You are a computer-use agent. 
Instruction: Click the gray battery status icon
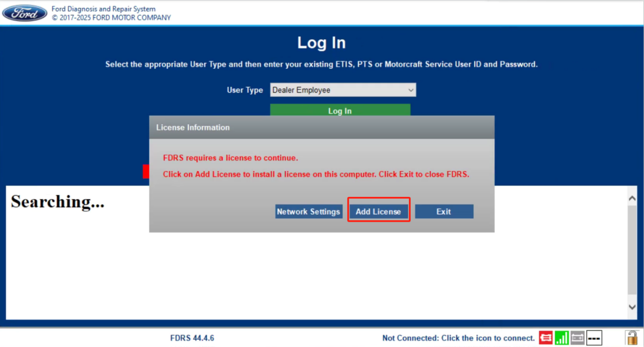point(578,337)
